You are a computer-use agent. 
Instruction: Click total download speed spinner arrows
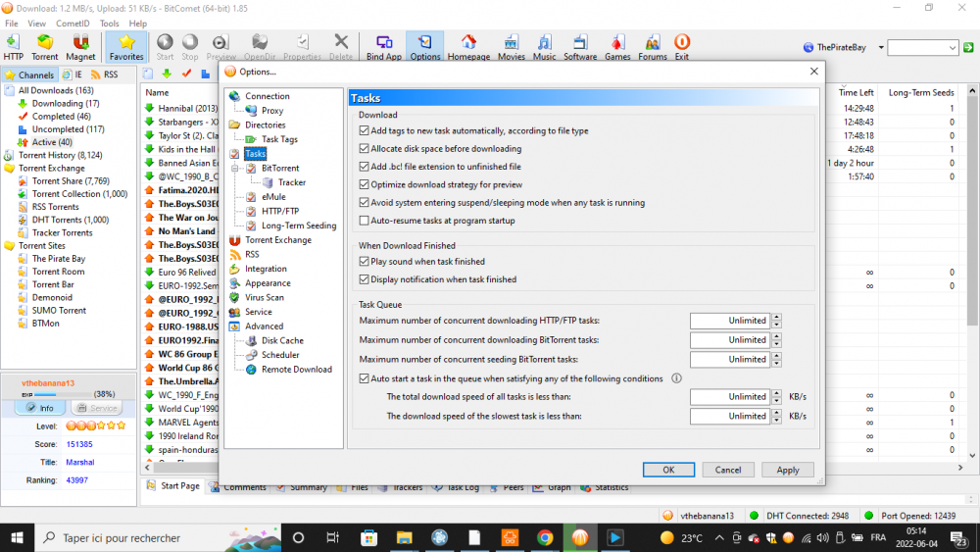[x=776, y=397]
